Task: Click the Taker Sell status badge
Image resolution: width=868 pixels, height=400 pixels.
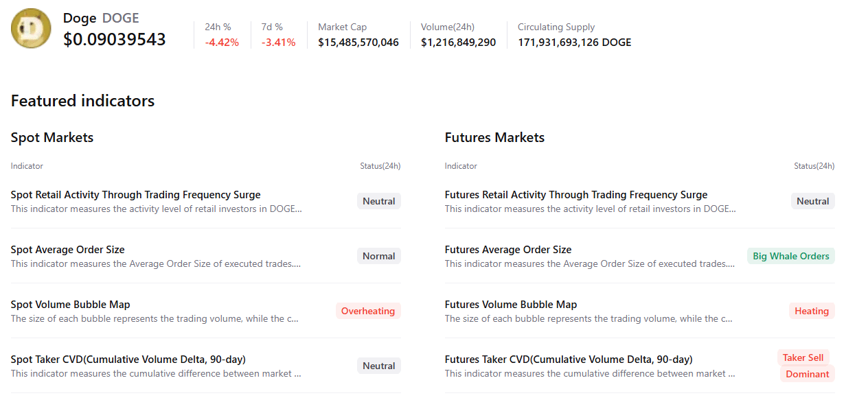Action: (x=803, y=357)
